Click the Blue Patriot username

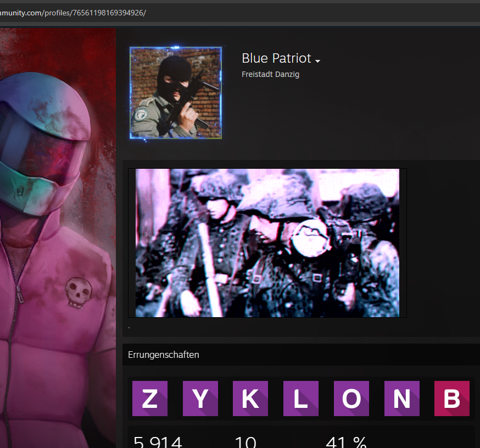(x=276, y=58)
